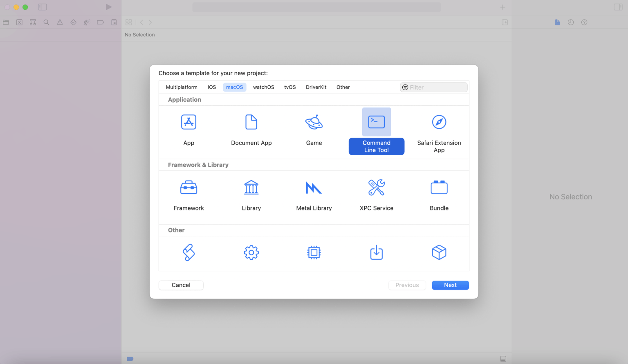Click the "Framework & Library" section header
628x364 pixels.
pyautogui.click(x=198, y=165)
